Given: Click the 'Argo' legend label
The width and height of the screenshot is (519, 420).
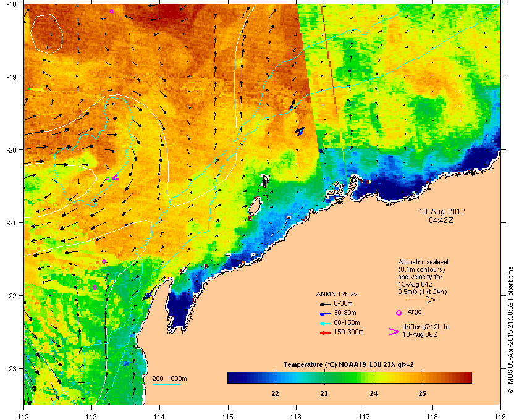Looking at the screenshot, I should click(415, 312).
